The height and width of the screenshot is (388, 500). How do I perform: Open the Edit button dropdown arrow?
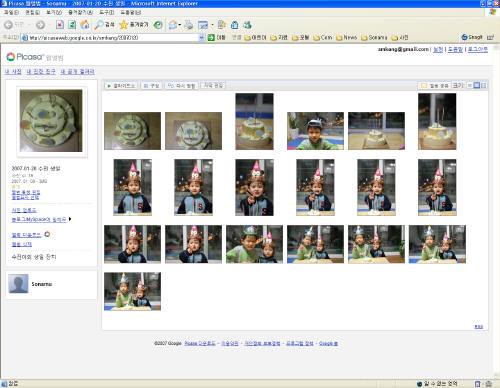pos(212,25)
